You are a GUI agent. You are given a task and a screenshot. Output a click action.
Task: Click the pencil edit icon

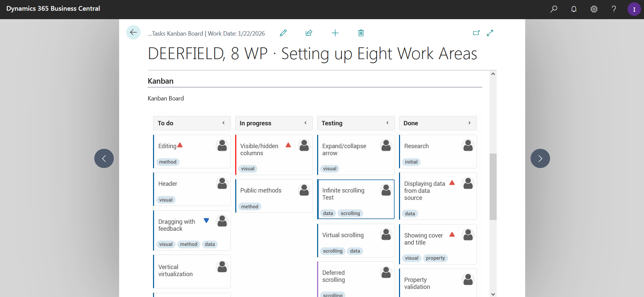[283, 33]
